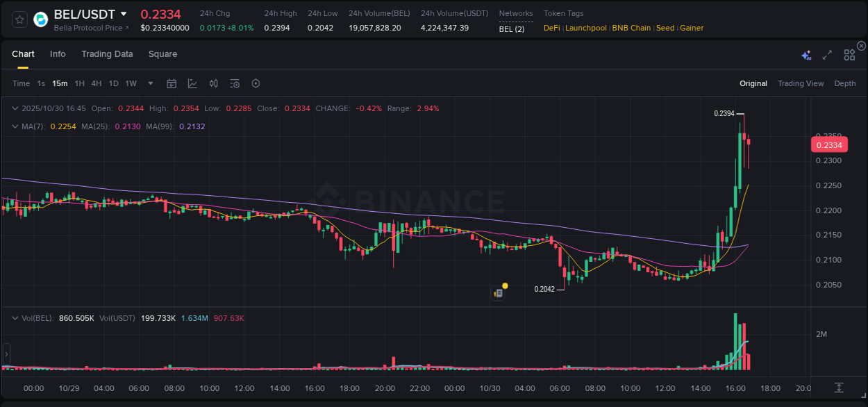Open the DeFi token tag

click(x=551, y=28)
